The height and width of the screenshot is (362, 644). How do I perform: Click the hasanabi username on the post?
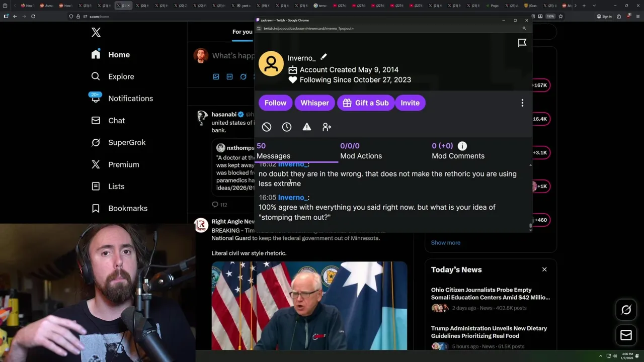point(224,115)
